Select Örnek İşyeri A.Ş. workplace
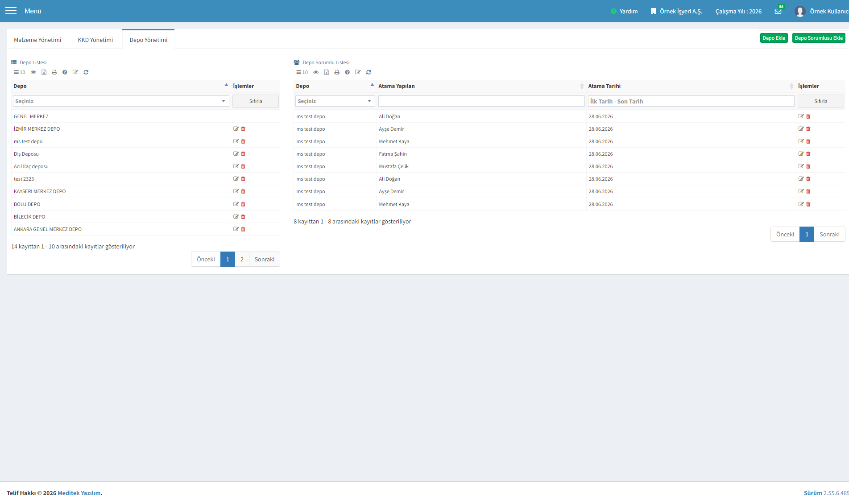 point(676,11)
